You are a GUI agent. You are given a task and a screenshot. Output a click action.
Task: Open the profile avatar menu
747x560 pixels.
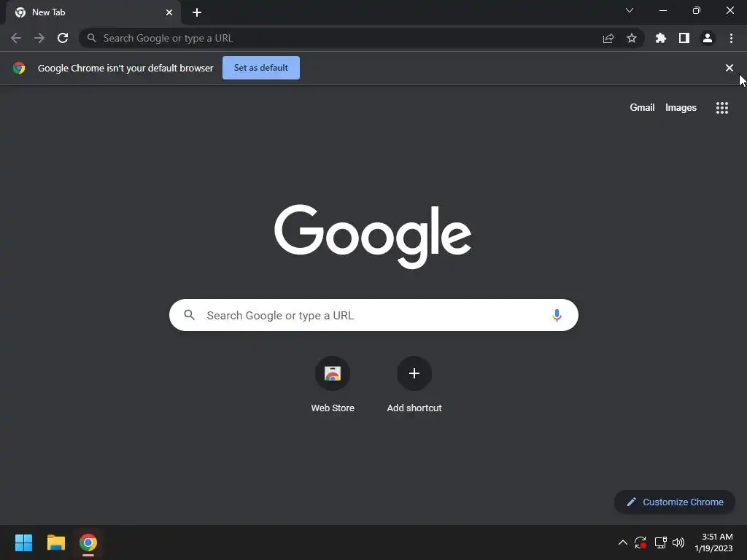708,38
